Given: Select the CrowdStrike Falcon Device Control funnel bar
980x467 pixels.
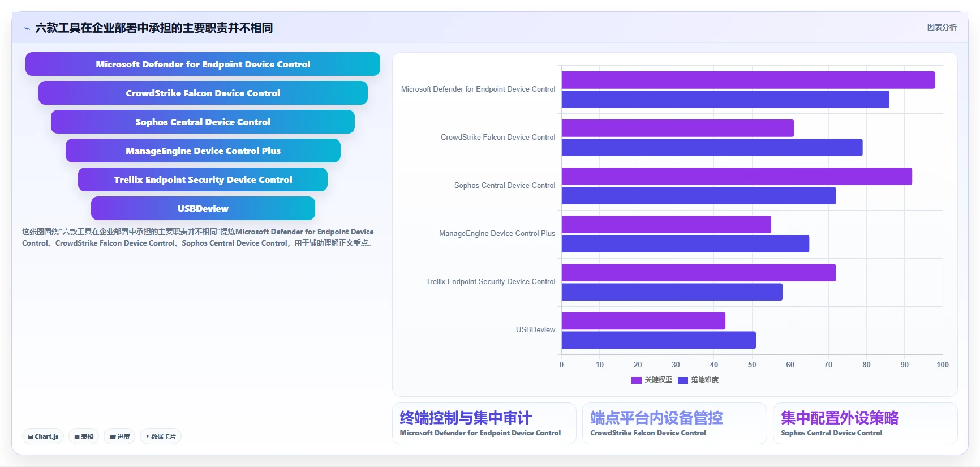Looking at the screenshot, I should pos(203,93).
